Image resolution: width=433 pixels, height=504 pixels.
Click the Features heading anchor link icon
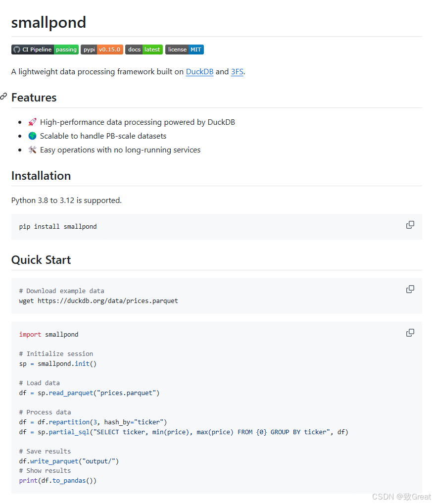(x=4, y=97)
